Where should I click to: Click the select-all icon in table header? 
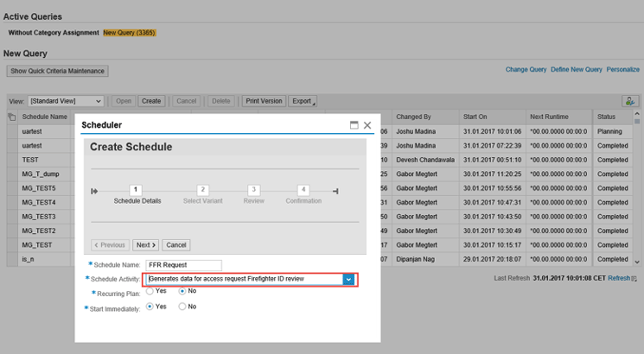tap(11, 117)
